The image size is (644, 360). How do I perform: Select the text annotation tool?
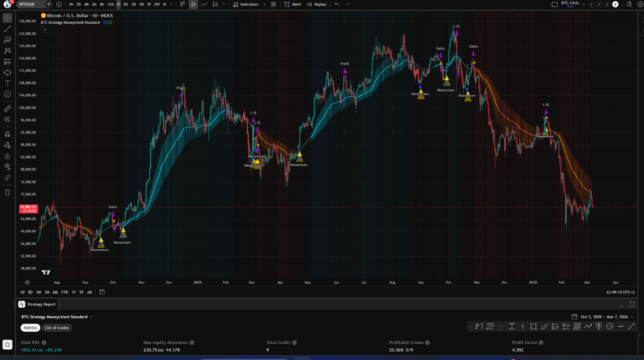point(7,83)
